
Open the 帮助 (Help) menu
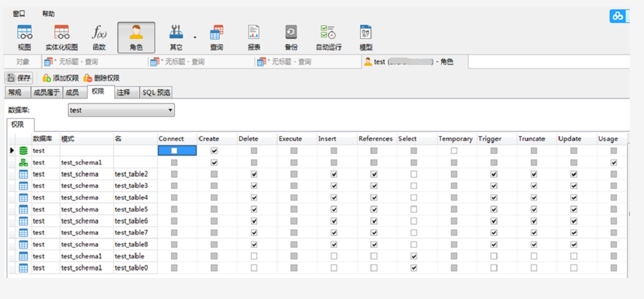click(48, 14)
